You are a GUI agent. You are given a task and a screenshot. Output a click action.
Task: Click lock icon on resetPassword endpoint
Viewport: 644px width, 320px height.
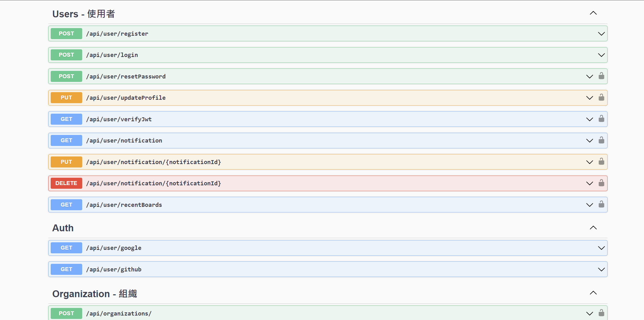click(x=601, y=76)
